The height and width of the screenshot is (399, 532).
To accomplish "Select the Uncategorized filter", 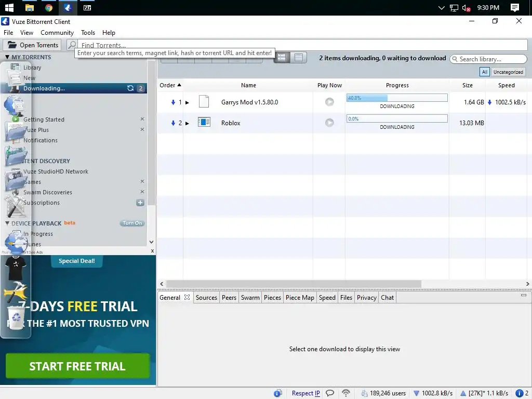I will tap(508, 72).
